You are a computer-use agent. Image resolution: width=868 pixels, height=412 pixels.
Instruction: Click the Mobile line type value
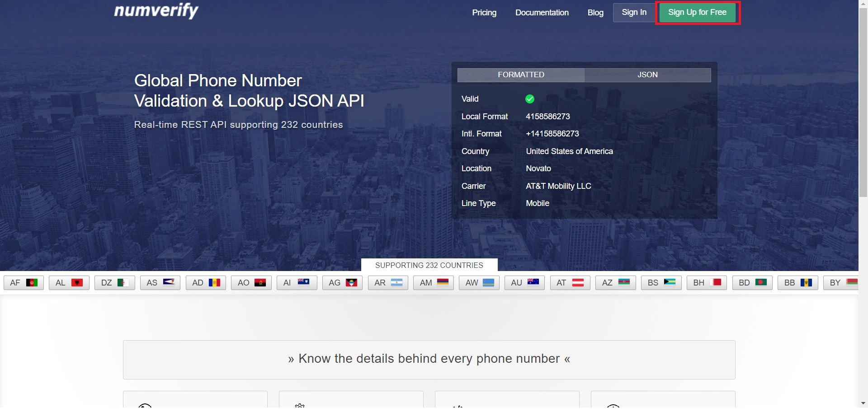[538, 203]
